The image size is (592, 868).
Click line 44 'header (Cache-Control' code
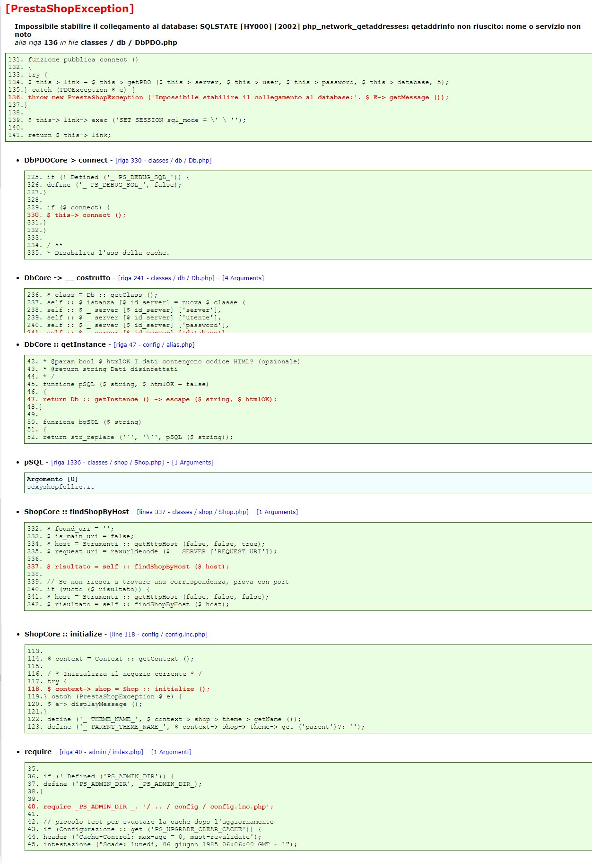coord(144,837)
